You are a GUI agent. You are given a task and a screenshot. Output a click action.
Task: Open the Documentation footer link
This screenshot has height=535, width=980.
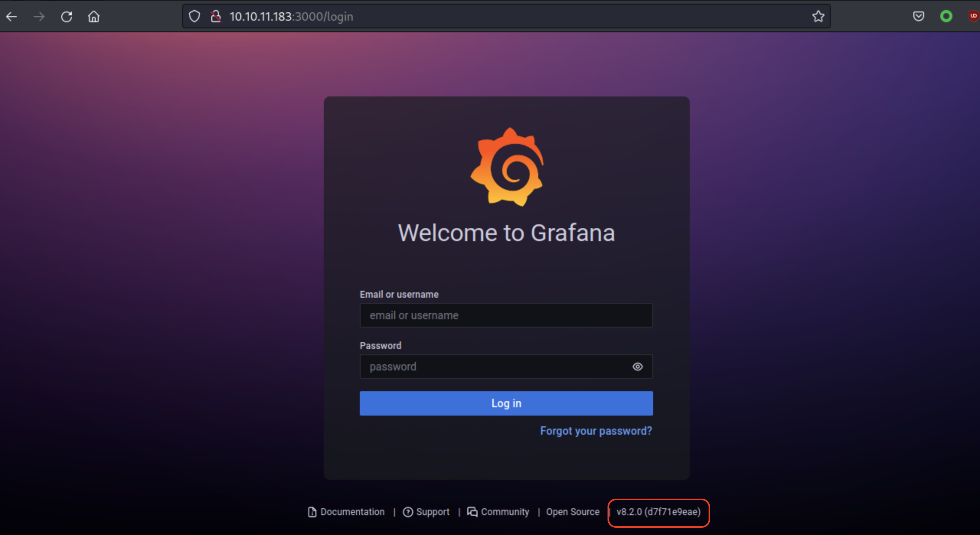point(352,512)
